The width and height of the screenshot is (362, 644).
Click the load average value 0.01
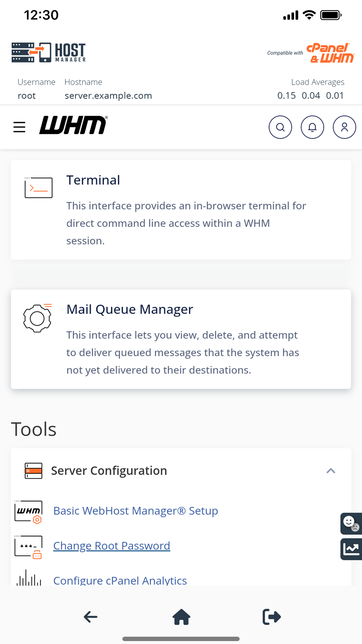335,96
